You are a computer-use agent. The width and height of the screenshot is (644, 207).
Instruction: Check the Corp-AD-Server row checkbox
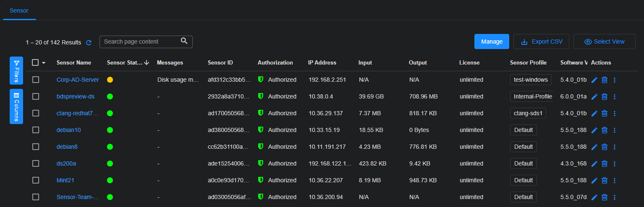click(36, 80)
